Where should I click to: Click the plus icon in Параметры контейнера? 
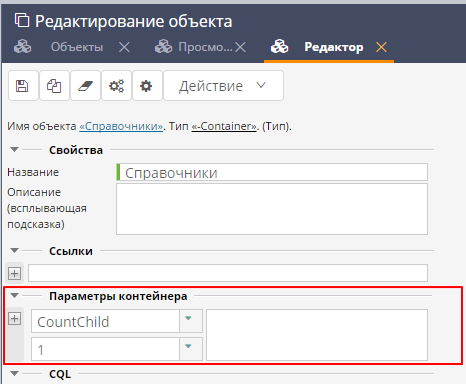14,318
